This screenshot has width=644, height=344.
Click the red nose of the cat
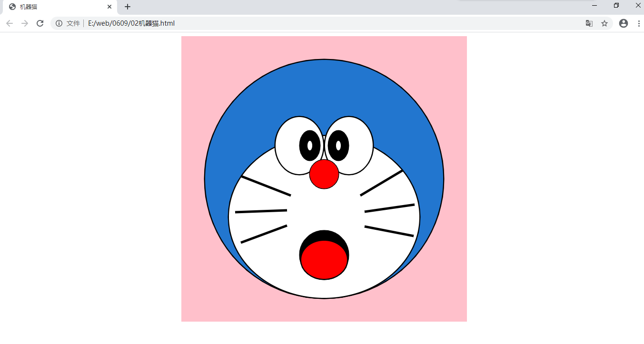pos(324,174)
